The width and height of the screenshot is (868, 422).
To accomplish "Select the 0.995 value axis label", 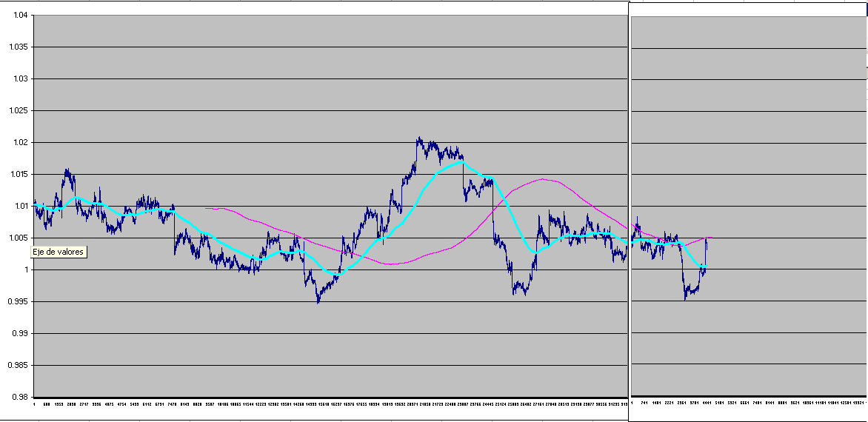I will [x=19, y=301].
